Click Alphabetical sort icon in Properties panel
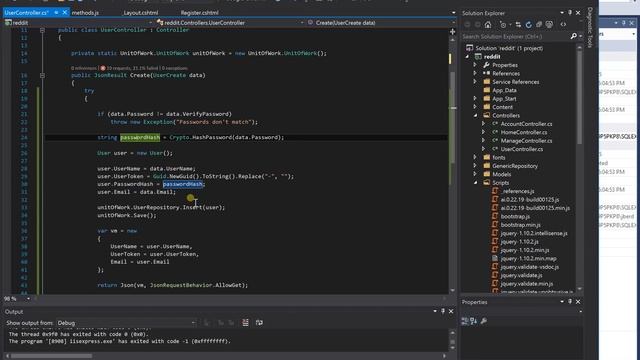This screenshot has width=640, height=360. (473, 321)
